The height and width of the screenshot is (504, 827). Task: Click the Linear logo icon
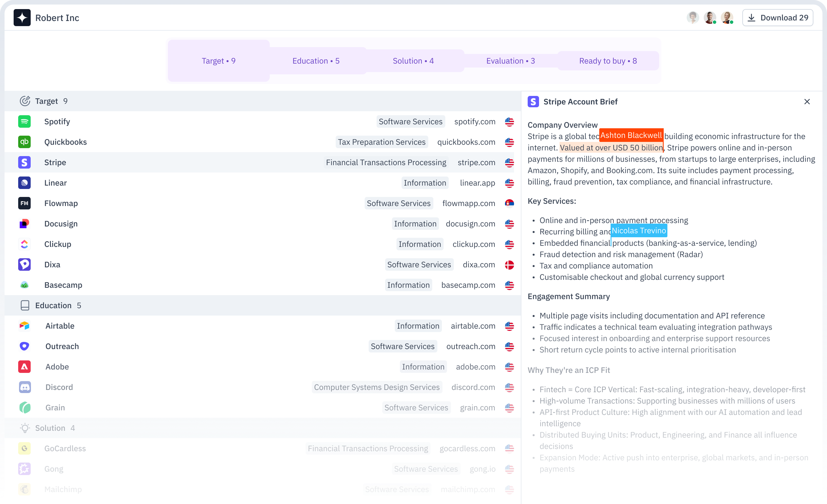tap(24, 183)
